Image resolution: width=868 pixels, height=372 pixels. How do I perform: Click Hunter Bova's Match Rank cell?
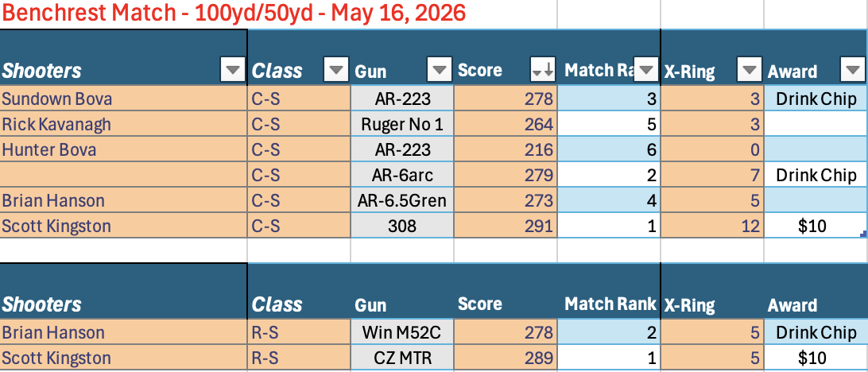609,150
